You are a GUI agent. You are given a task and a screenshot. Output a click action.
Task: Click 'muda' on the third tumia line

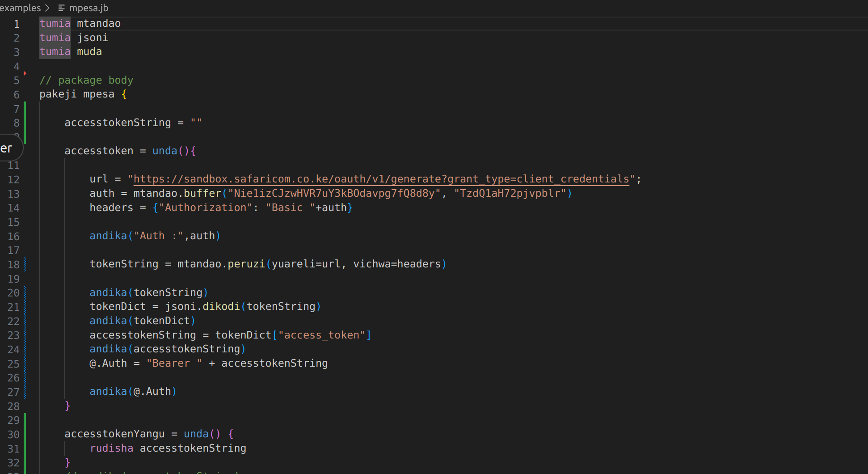(x=89, y=51)
